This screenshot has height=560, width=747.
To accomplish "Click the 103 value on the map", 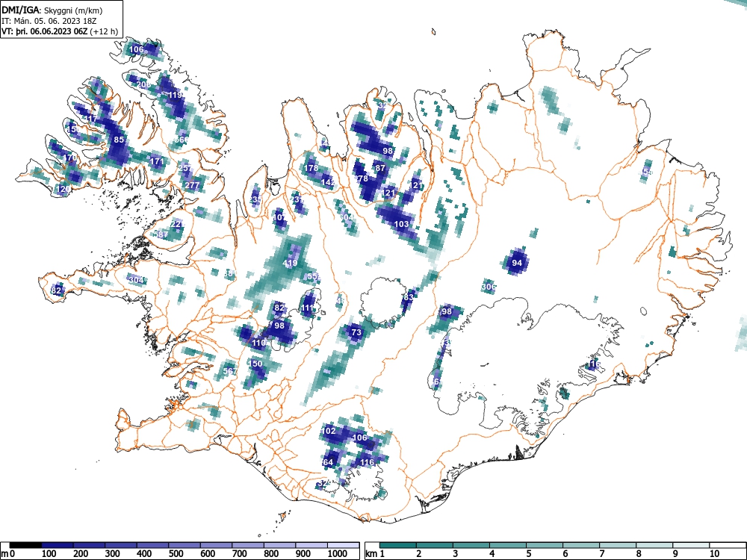I will pos(402,224).
